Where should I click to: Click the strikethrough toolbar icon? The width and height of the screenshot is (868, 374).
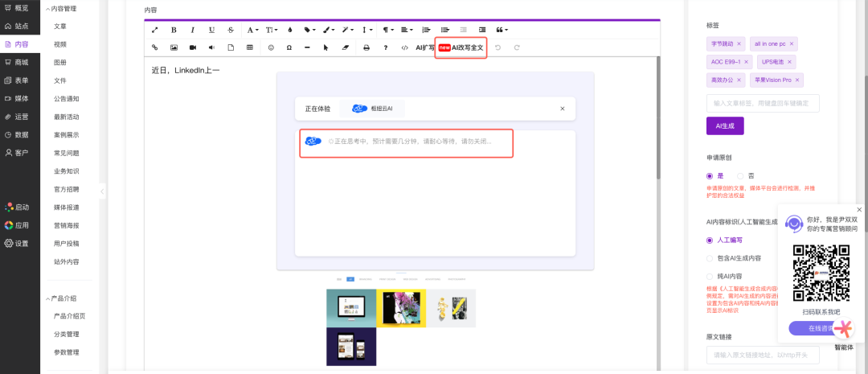click(x=231, y=30)
